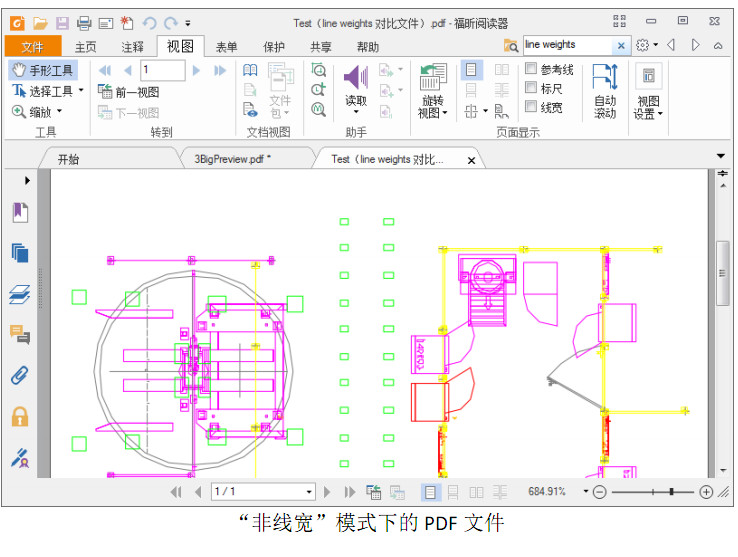This screenshot has height=557, width=738.
Task: Open the security lock panel
Action: pos(20,416)
